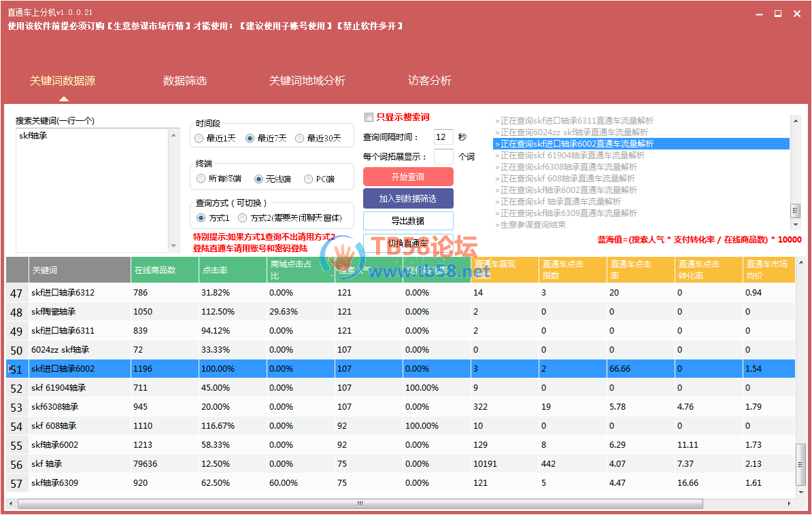Select the 最近1天 time range
This screenshot has width=812, height=515.
tap(215, 138)
